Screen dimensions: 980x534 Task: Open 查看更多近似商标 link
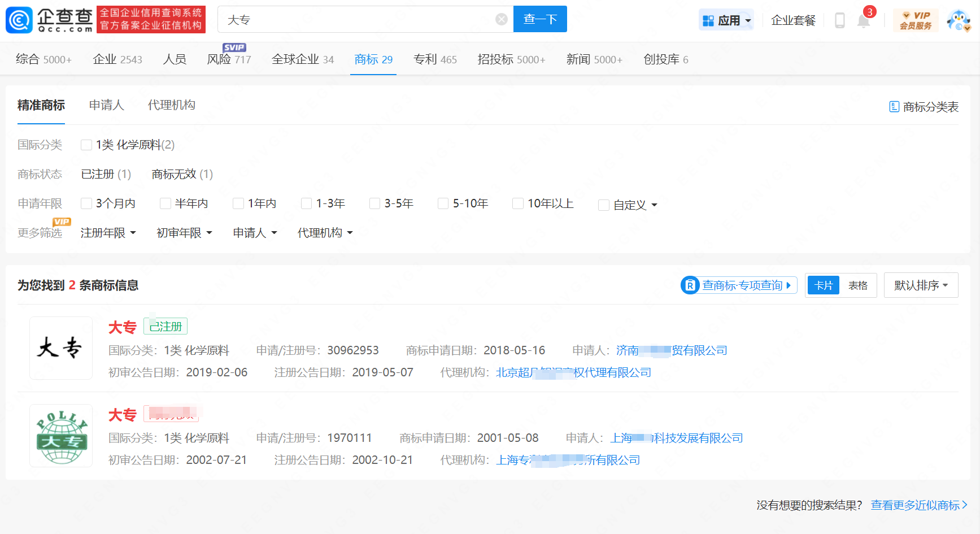[x=918, y=505]
